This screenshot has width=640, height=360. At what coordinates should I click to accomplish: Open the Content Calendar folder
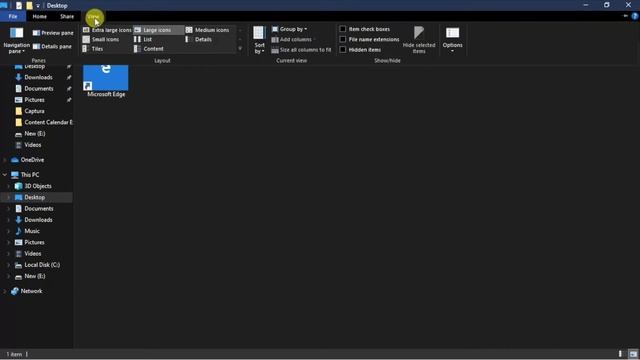click(x=48, y=122)
